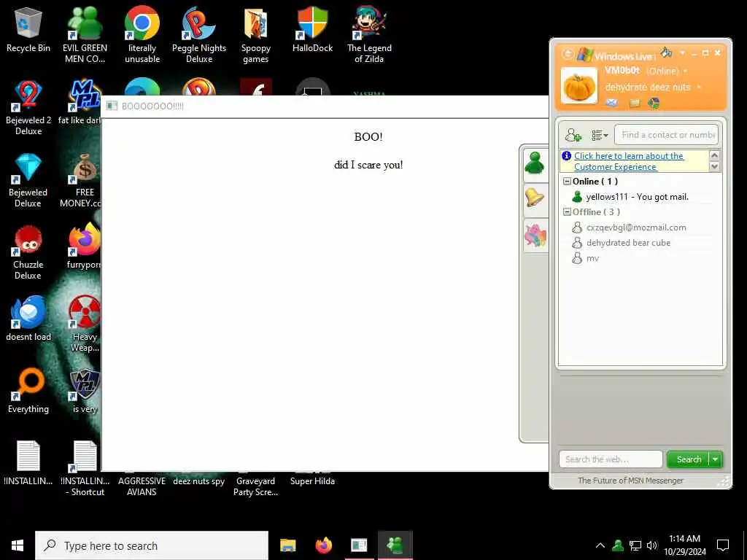
Task: Open the notification center icon
Action: pos(723,545)
